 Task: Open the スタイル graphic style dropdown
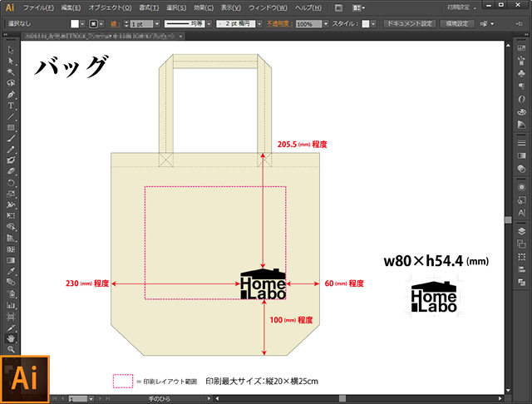tap(373, 24)
